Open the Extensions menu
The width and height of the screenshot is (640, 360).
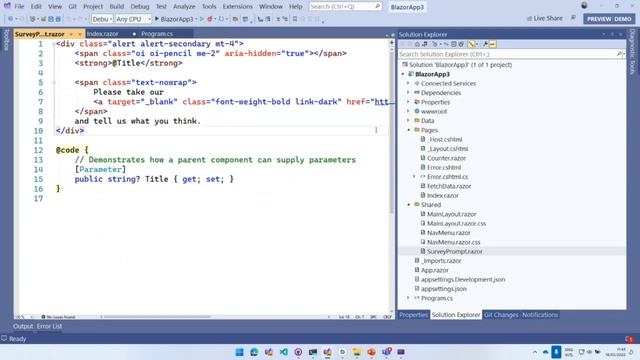tap(238, 7)
